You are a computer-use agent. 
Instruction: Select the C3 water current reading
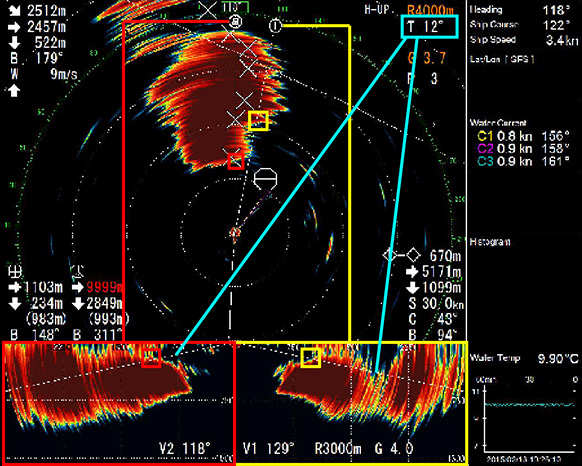pyautogui.click(x=523, y=161)
